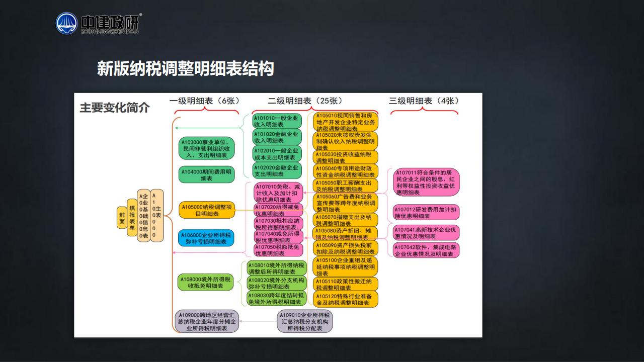Select A108030 跨年度结转抵免 node
The width and height of the screenshot is (644, 362).
coord(277,299)
